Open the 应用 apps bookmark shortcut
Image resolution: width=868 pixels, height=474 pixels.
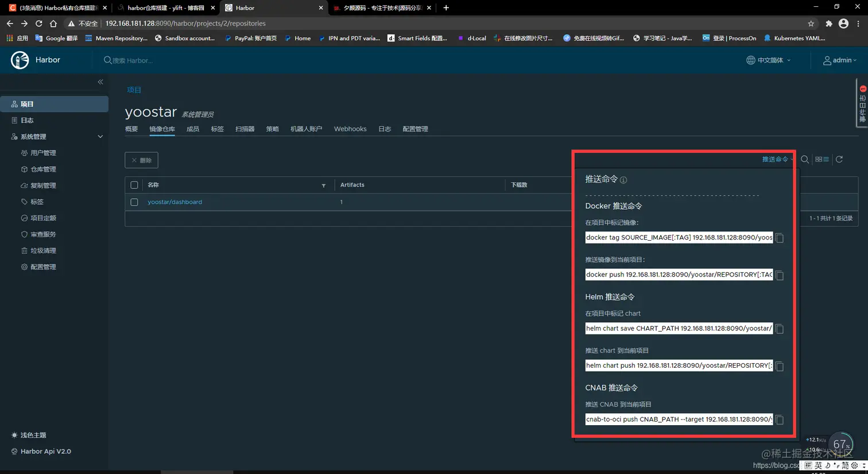[x=17, y=38]
